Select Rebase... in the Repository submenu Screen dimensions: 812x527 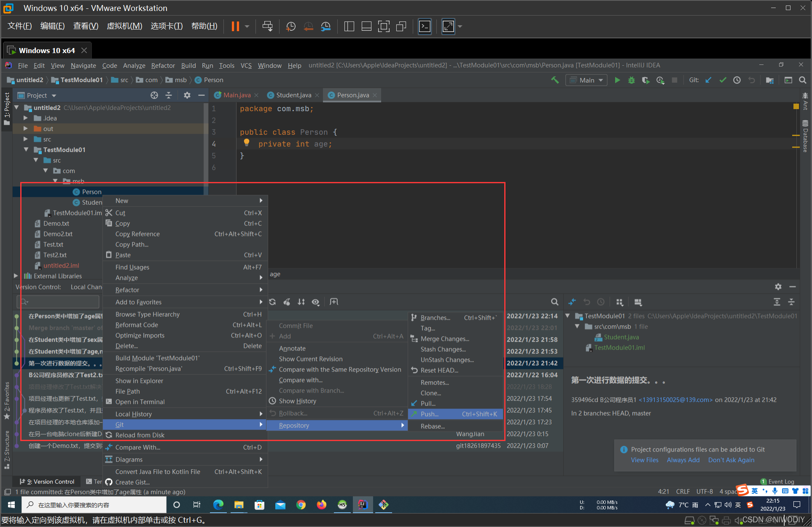(456, 426)
